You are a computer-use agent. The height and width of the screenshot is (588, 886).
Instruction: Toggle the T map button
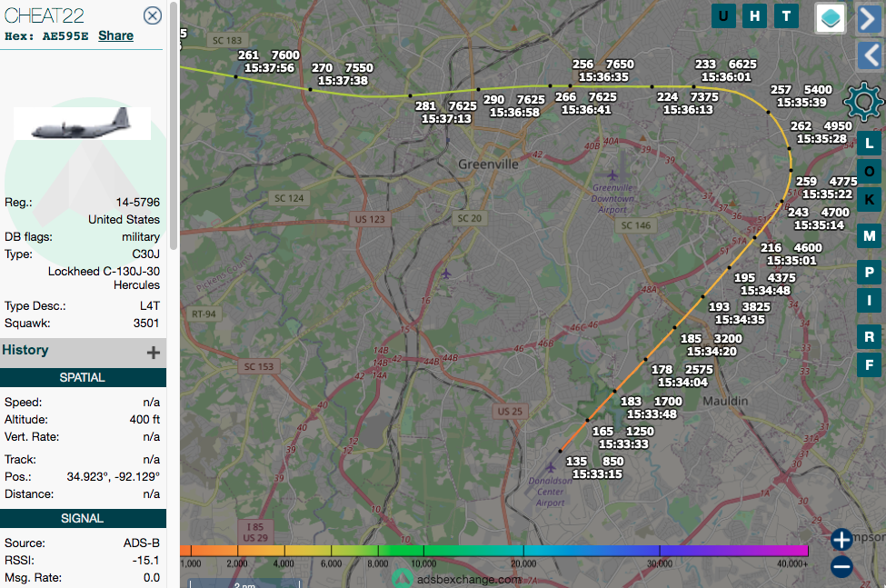[786, 15]
